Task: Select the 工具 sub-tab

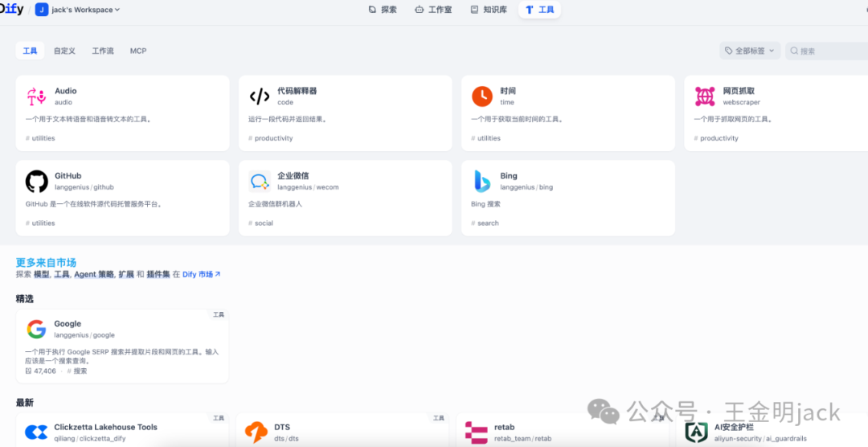Action: [x=30, y=51]
